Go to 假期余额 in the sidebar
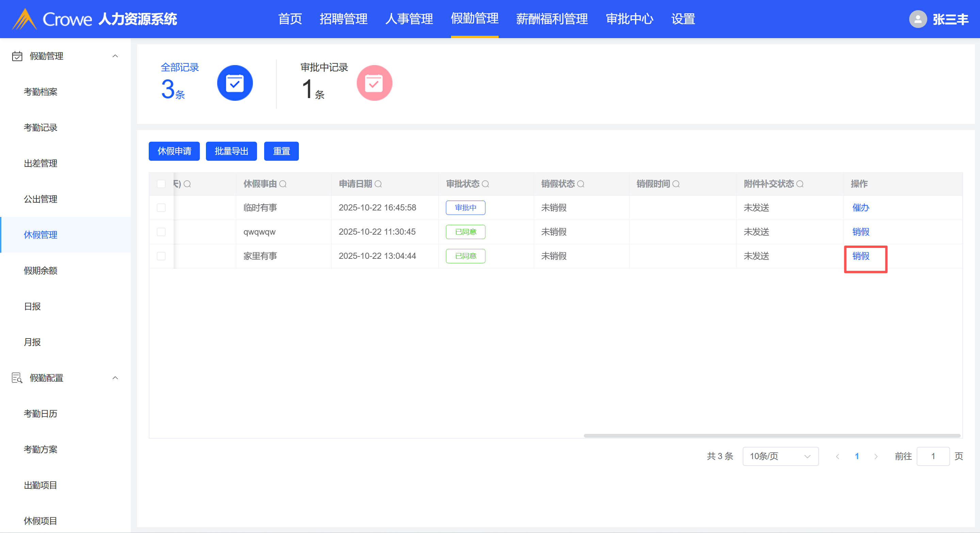This screenshot has width=980, height=533. pyautogui.click(x=41, y=271)
